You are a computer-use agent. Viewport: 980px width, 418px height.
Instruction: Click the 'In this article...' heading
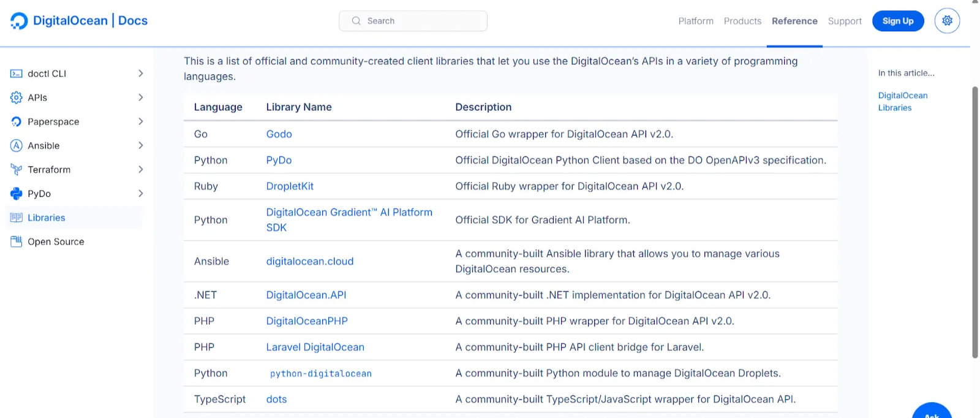(906, 73)
